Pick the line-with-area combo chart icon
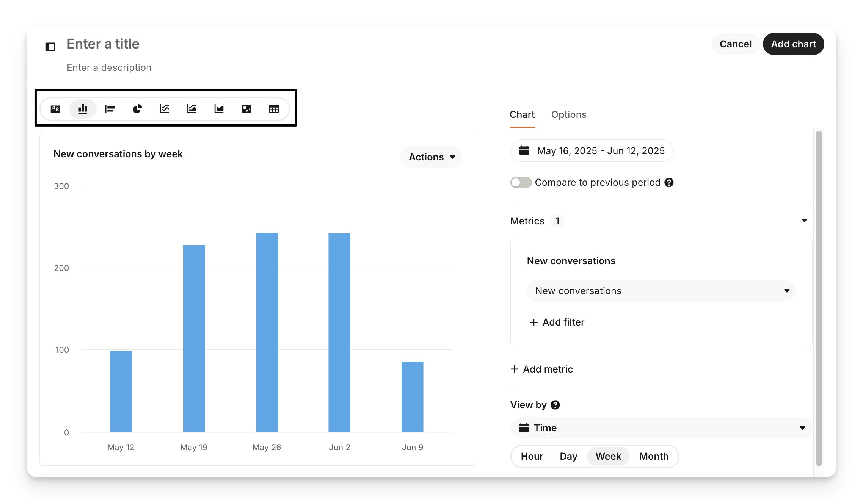This screenshot has height=504, width=863. coord(192,109)
